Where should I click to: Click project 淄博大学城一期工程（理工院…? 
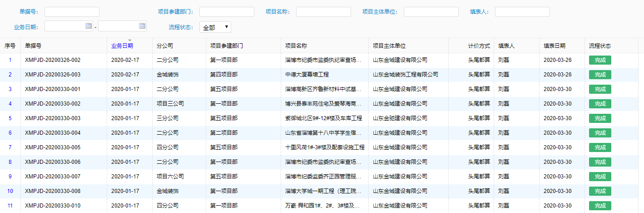pos(323,191)
